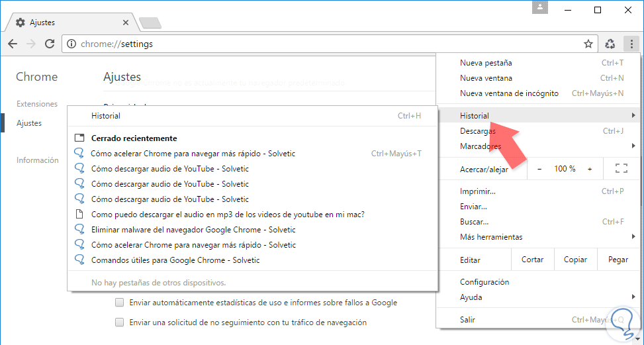Image resolution: width=644 pixels, height=345 pixels.
Task: Choose Salir to quit Chrome
Action: [x=537, y=320]
